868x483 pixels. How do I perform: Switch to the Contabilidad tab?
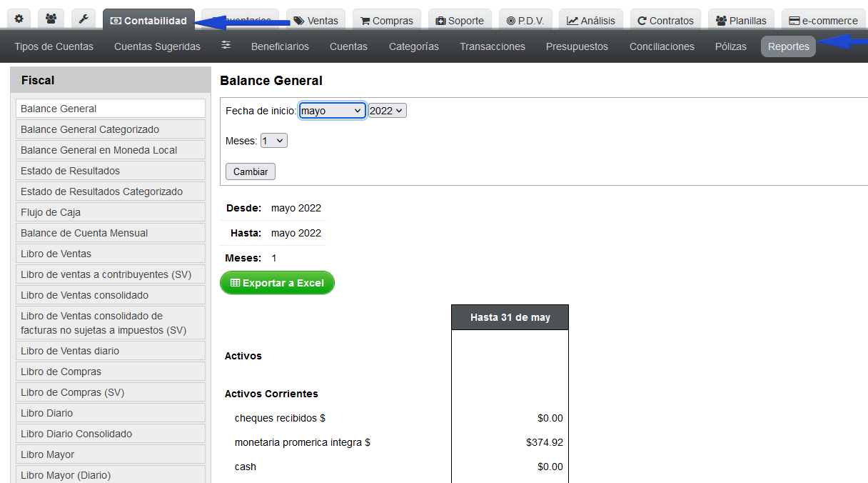(x=148, y=21)
